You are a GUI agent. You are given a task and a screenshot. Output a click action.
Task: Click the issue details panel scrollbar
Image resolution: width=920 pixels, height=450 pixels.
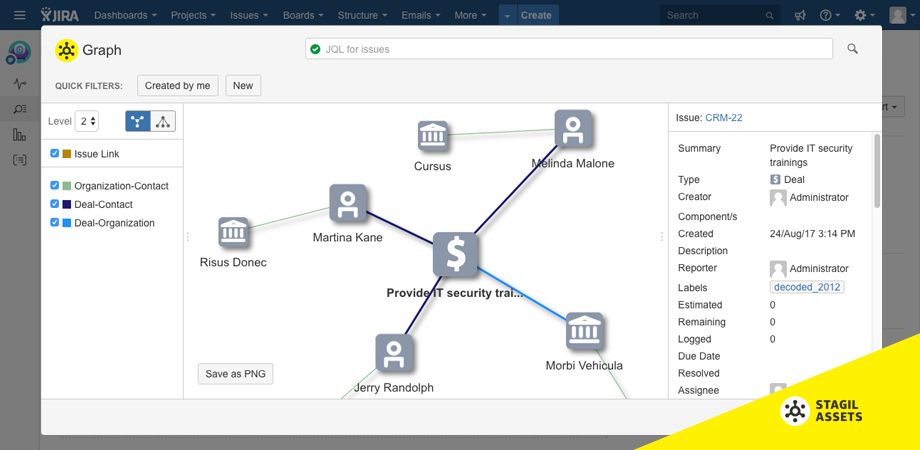pos(877,171)
